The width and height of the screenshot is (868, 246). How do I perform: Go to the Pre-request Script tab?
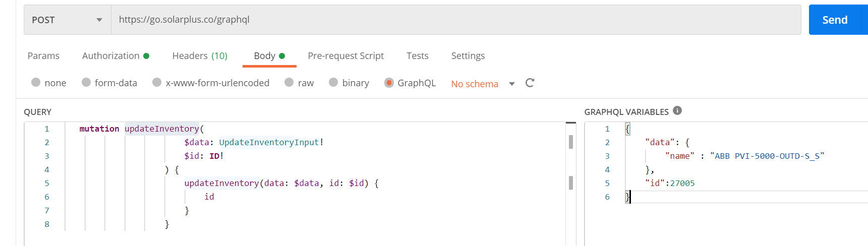click(x=345, y=56)
